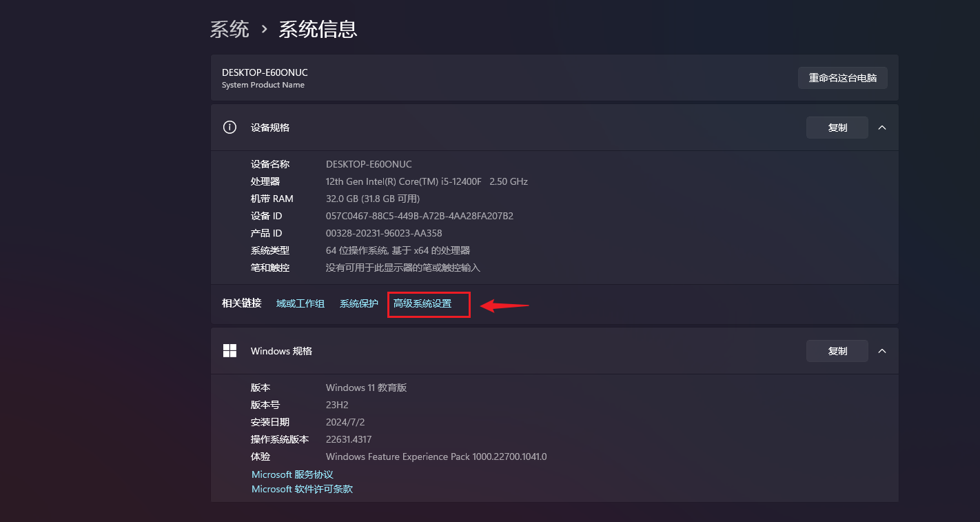This screenshot has height=522, width=980.
Task: Click the 设备 ID value text
Action: (x=419, y=216)
